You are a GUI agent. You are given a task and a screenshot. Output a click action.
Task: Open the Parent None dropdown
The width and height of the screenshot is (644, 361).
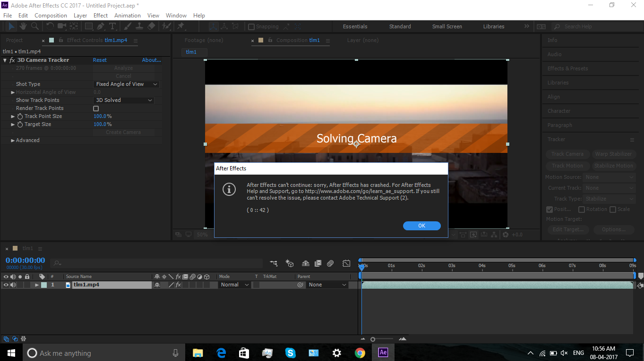coord(327,285)
